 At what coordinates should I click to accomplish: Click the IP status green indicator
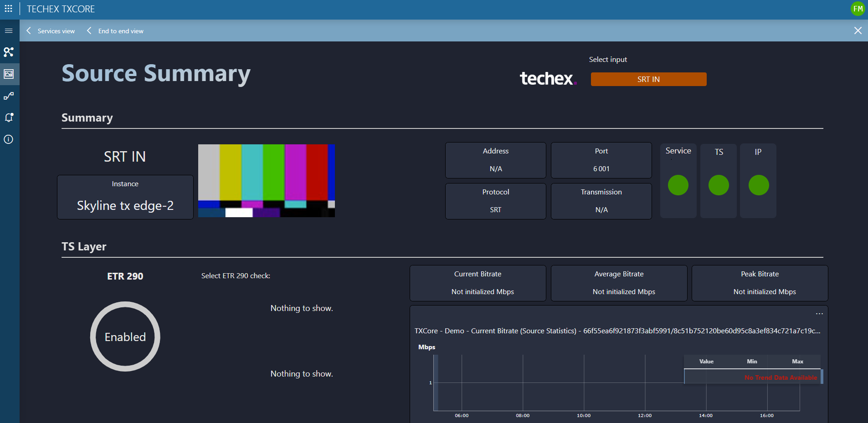tap(759, 185)
